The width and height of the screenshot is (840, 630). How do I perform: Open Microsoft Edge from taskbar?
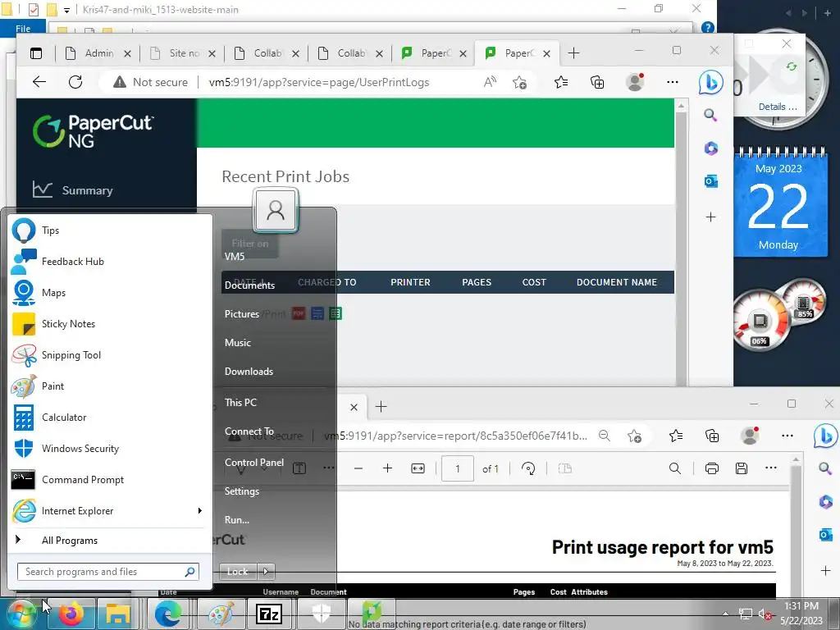(x=167, y=614)
